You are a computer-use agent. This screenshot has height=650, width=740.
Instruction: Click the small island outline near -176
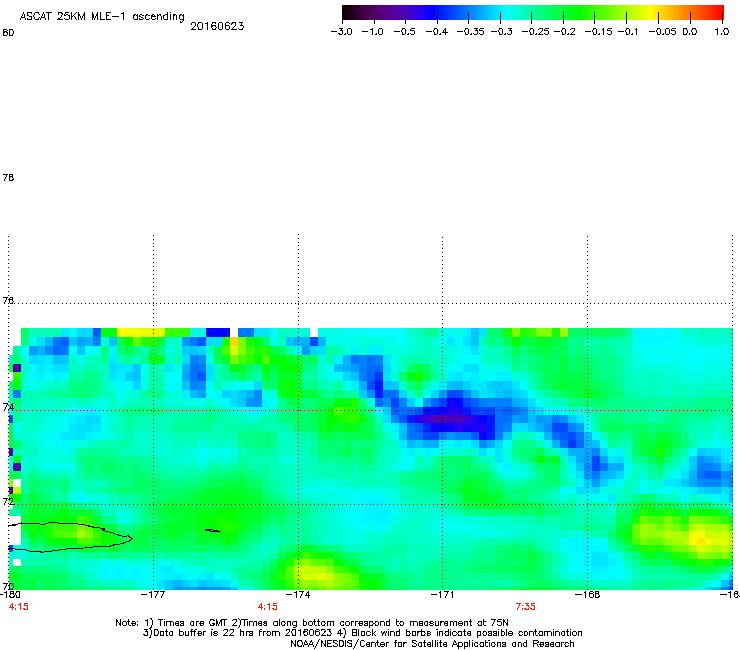[x=213, y=531]
